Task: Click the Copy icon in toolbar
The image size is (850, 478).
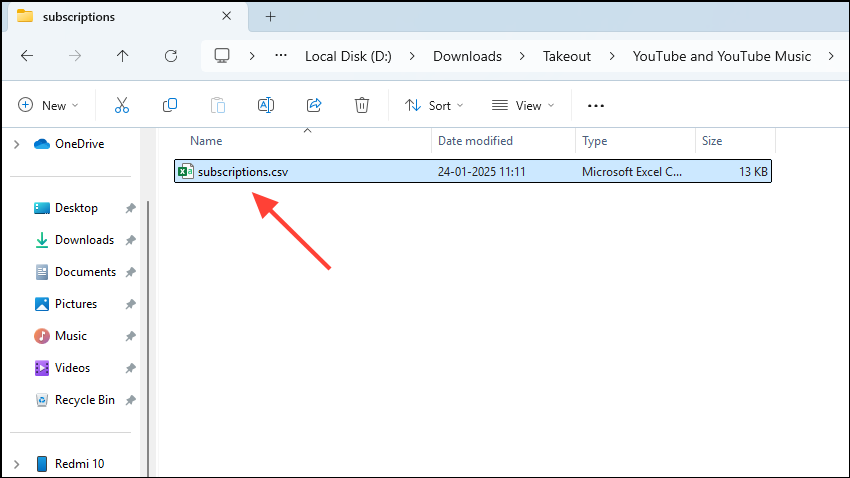Action: click(x=170, y=105)
